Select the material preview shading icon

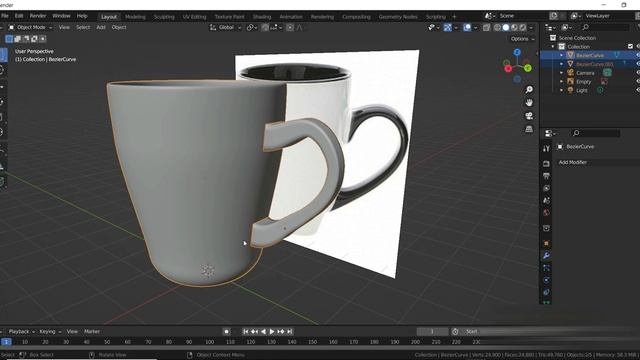click(x=514, y=27)
